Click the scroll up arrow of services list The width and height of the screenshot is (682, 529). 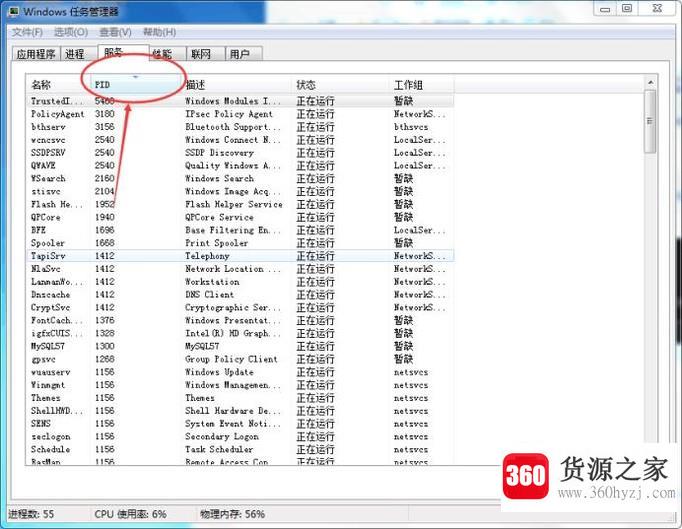(x=651, y=82)
